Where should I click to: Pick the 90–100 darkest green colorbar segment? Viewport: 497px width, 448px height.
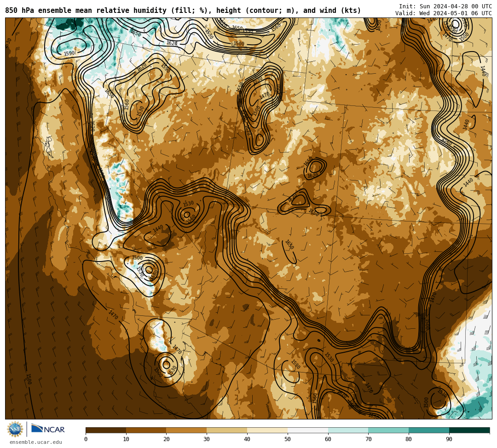[469, 430]
